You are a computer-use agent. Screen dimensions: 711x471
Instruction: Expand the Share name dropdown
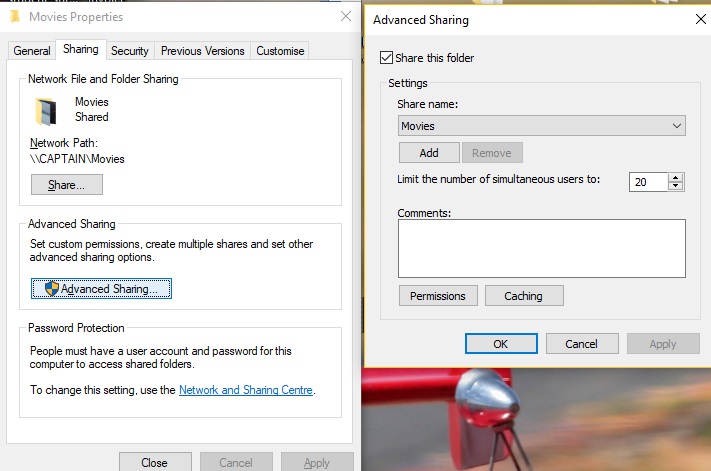(x=677, y=126)
